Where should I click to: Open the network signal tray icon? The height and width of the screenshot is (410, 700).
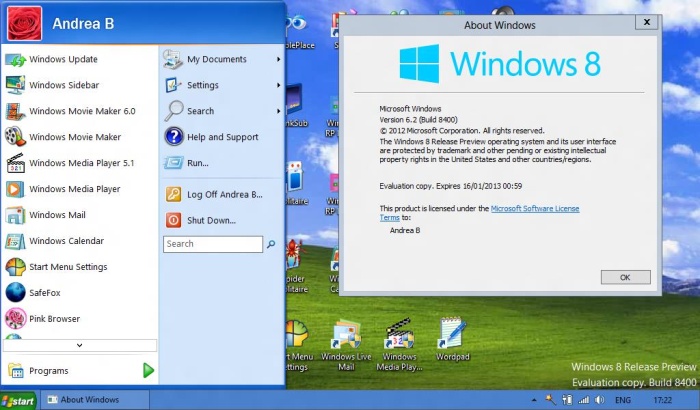(583, 400)
